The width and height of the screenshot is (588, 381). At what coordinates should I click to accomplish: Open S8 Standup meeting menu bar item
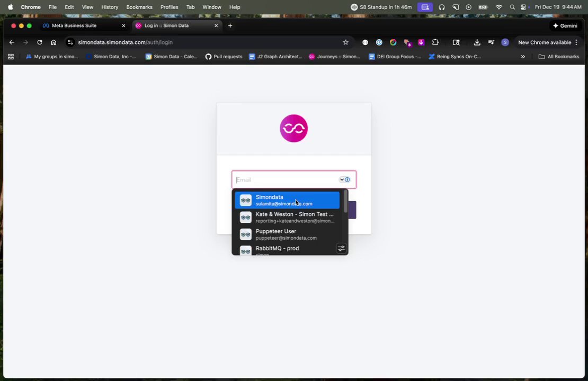[x=381, y=7]
